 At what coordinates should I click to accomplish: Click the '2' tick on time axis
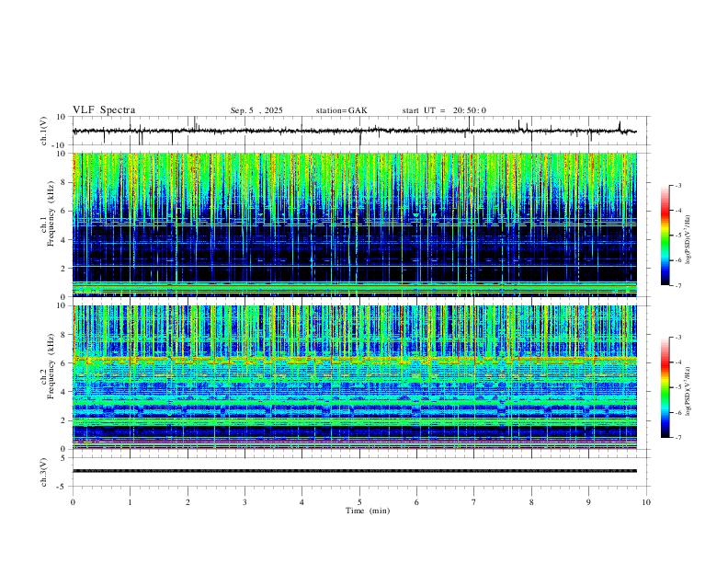point(188,502)
